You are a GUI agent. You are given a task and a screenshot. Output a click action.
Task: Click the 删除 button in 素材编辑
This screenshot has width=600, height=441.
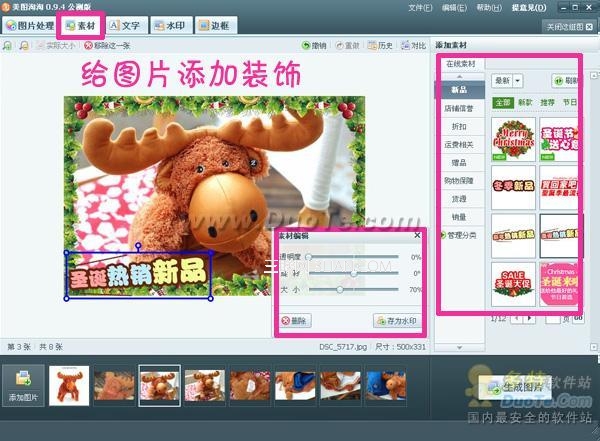click(x=295, y=320)
